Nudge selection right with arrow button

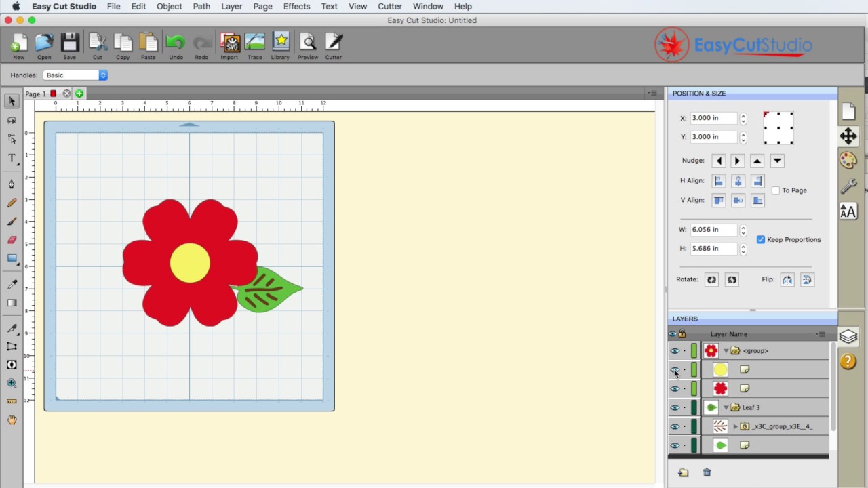click(x=738, y=161)
